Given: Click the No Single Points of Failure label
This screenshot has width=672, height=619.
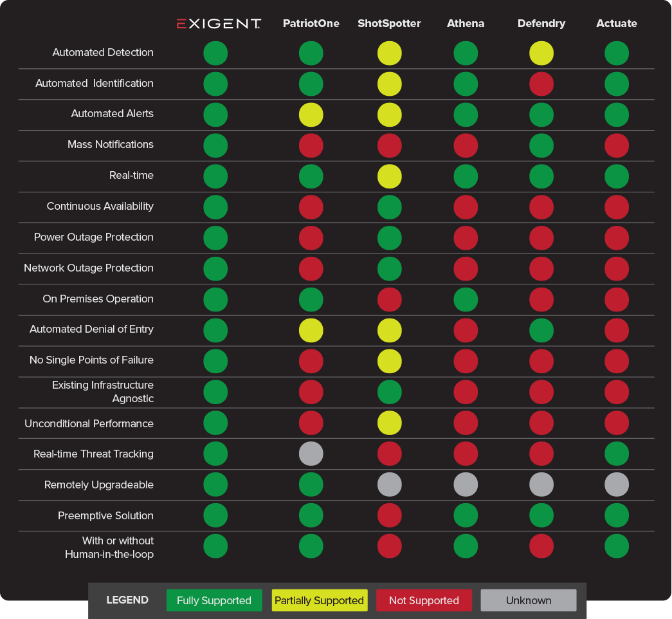Looking at the screenshot, I should (x=92, y=360).
